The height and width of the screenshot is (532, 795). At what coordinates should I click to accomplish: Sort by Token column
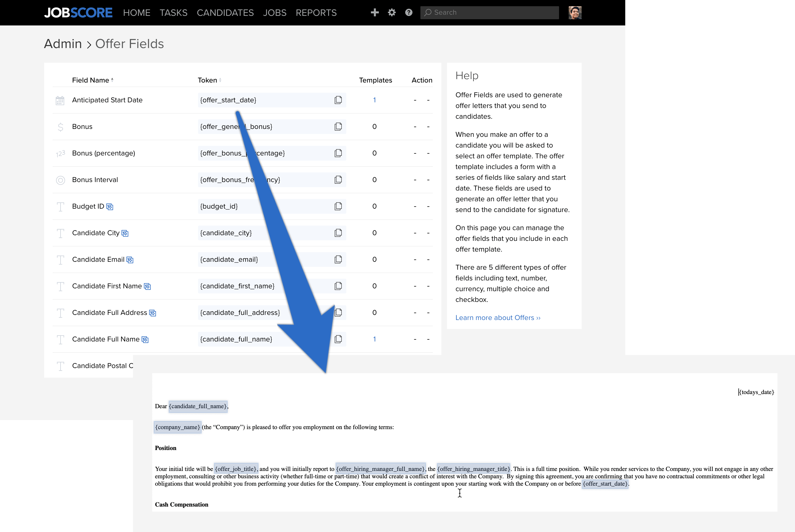point(210,80)
